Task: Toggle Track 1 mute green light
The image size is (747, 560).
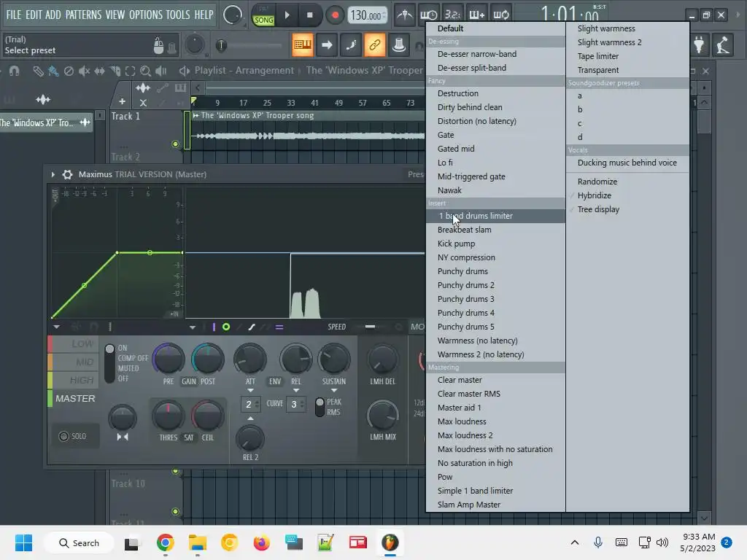Action: point(175,144)
